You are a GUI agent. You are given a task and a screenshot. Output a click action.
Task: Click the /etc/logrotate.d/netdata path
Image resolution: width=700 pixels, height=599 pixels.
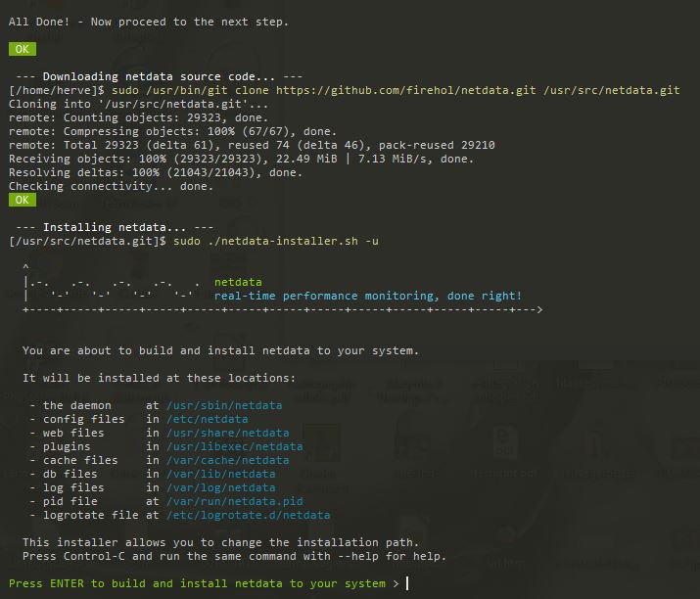[x=249, y=515]
